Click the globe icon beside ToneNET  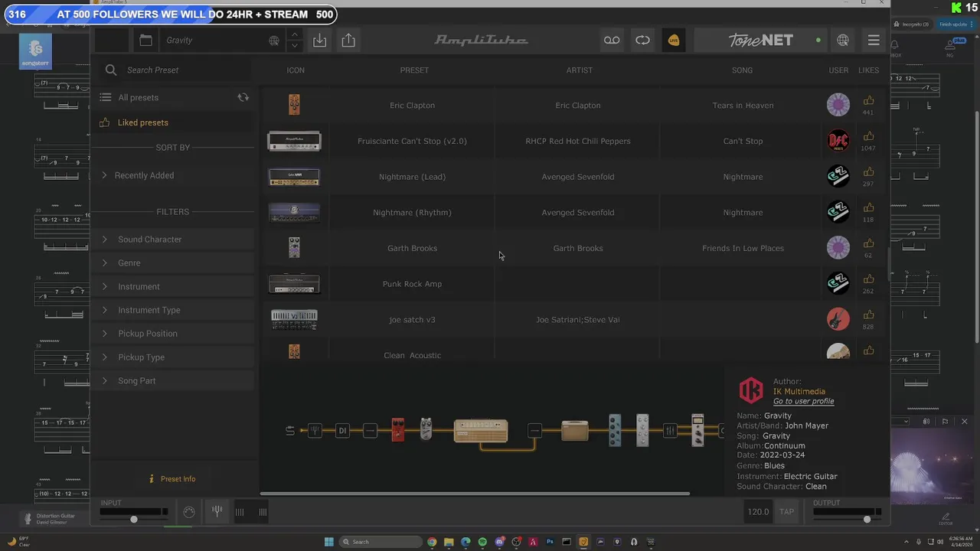[843, 41]
